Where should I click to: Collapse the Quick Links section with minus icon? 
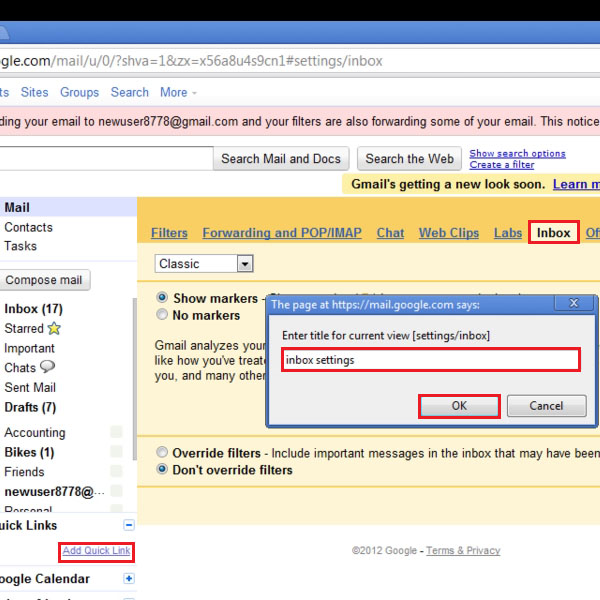[x=129, y=525]
